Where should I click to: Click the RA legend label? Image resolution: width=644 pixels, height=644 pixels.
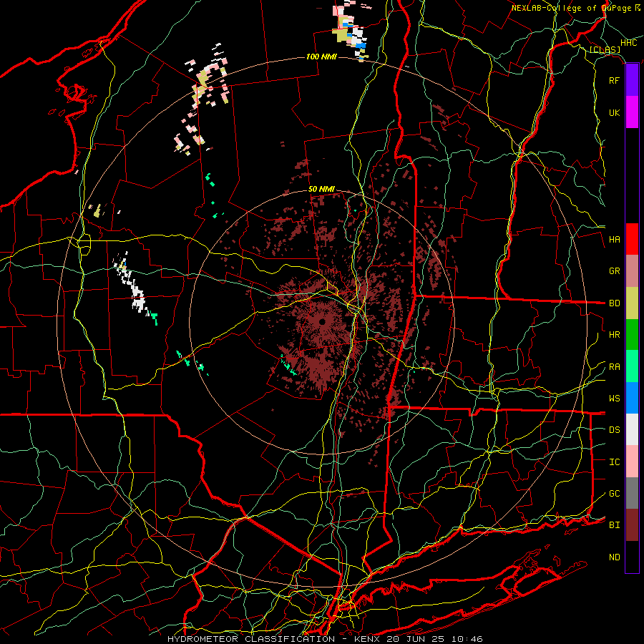(x=614, y=367)
